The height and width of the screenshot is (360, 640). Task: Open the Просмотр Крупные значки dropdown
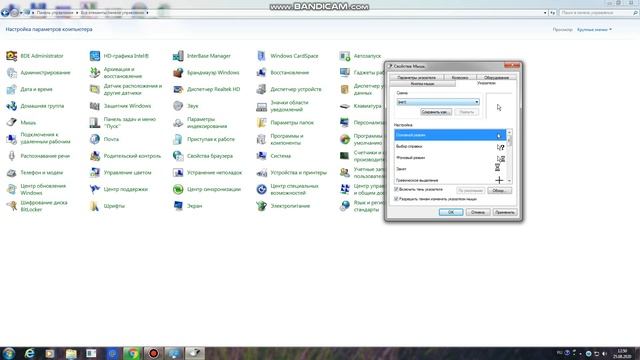click(594, 29)
